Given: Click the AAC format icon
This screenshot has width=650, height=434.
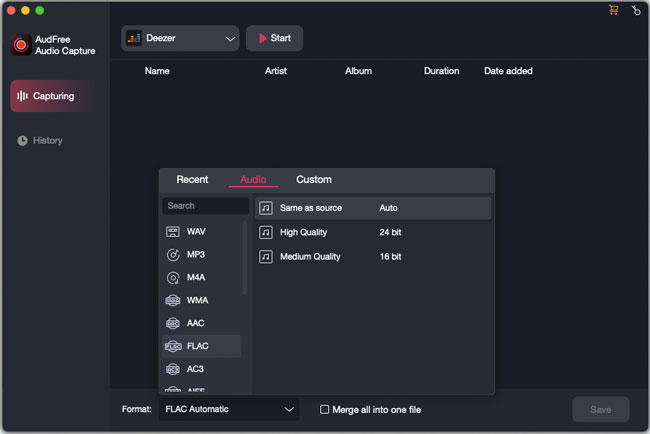Looking at the screenshot, I should (x=173, y=323).
